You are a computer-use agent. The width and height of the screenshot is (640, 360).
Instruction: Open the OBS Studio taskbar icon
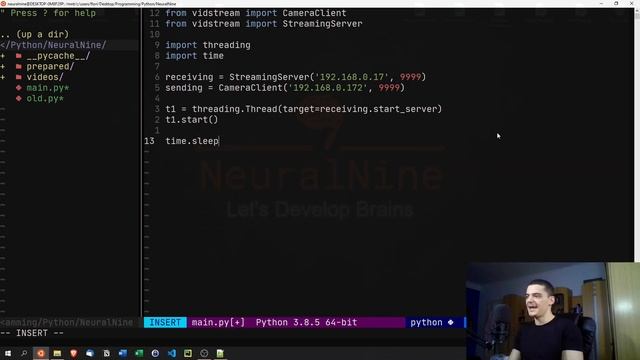[x=204, y=353]
